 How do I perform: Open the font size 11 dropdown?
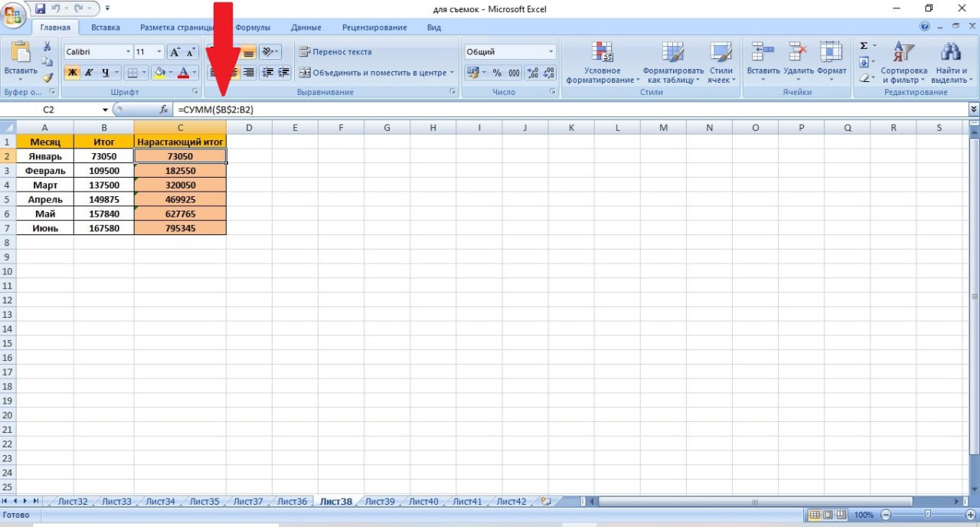point(159,52)
